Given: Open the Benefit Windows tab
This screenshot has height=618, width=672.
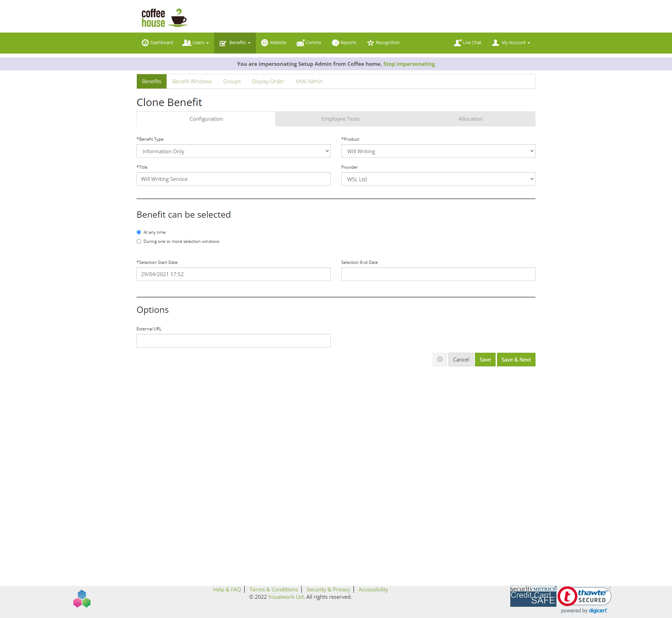Looking at the screenshot, I should pyautogui.click(x=192, y=81).
